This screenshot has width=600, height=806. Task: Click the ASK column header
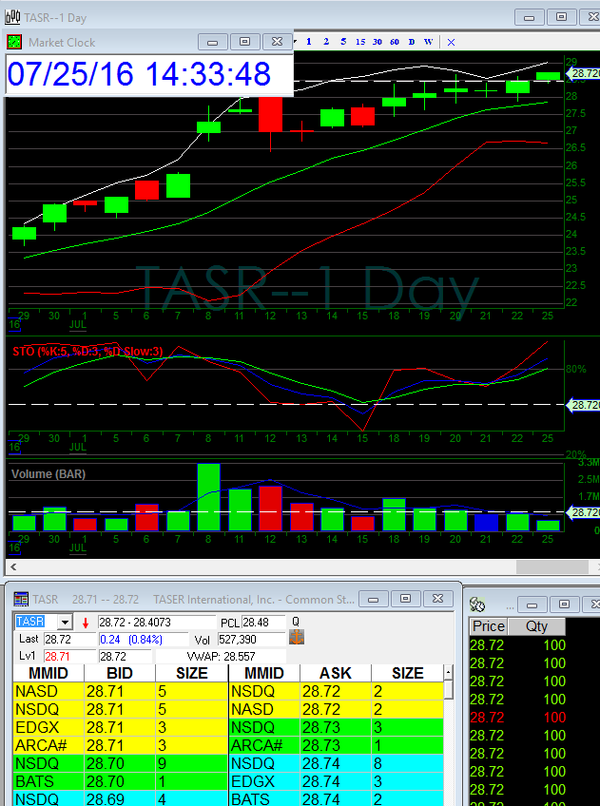[x=335, y=674]
